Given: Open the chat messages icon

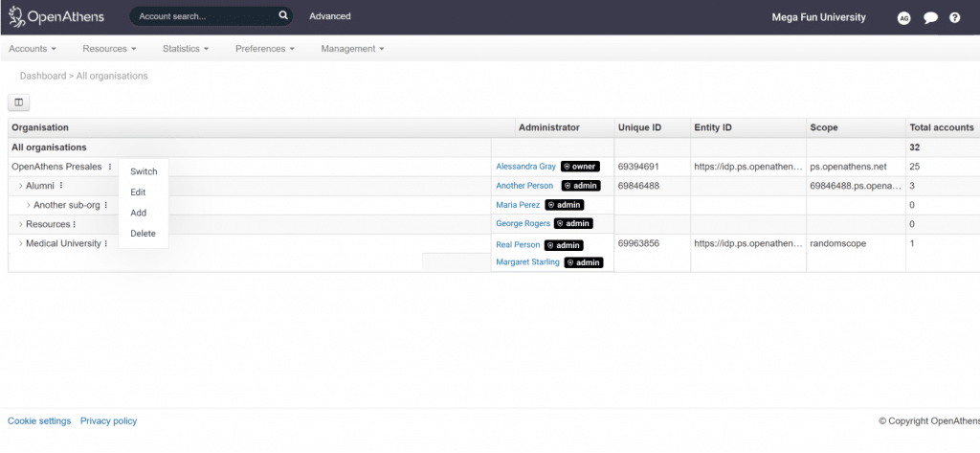Looking at the screenshot, I should (929, 17).
